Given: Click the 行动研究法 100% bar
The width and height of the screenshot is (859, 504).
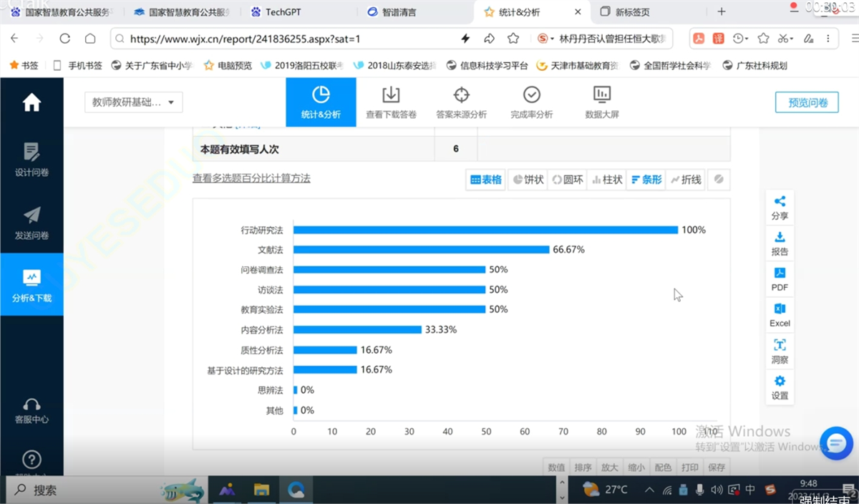Looking at the screenshot, I should pos(485,230).
